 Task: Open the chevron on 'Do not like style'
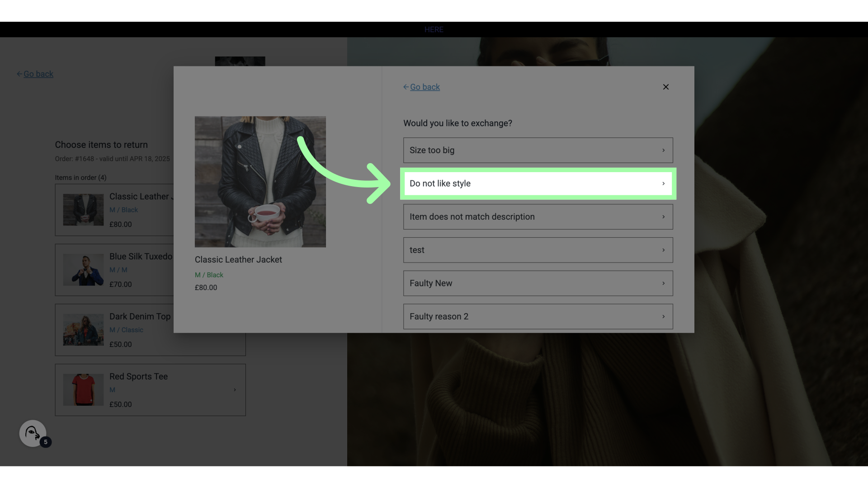(x=663, y=183)
